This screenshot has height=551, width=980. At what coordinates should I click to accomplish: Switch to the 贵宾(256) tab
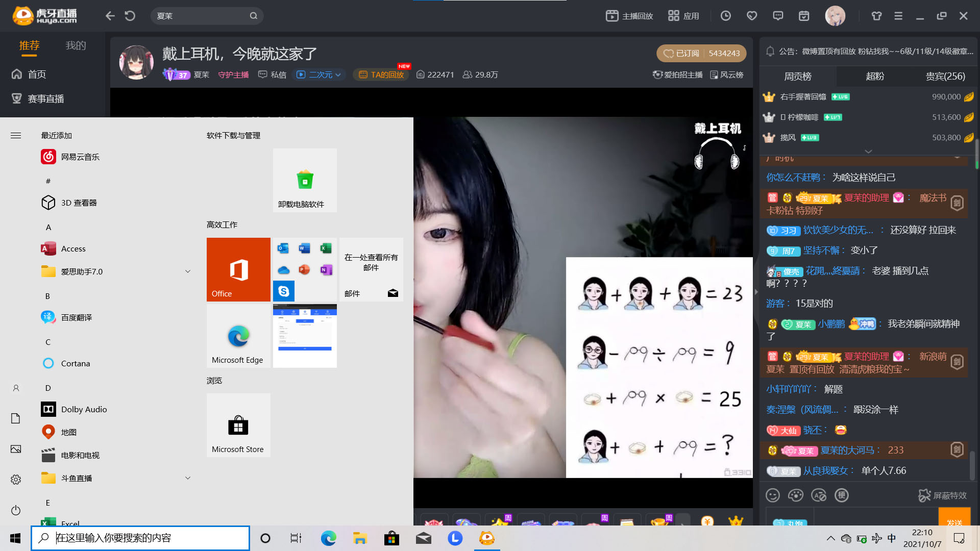[x=945, y=76]
